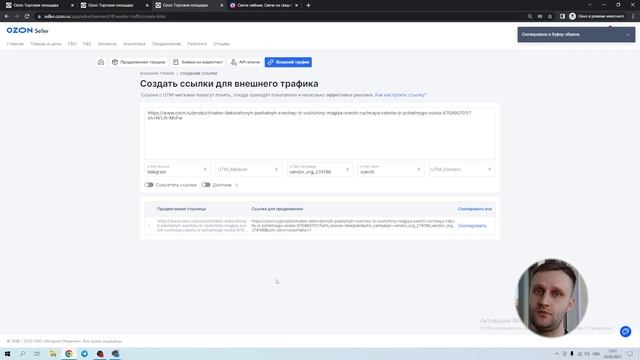Close the third Ozon browser tab
The width and height of the screenshot is (640, 360).
222,5
